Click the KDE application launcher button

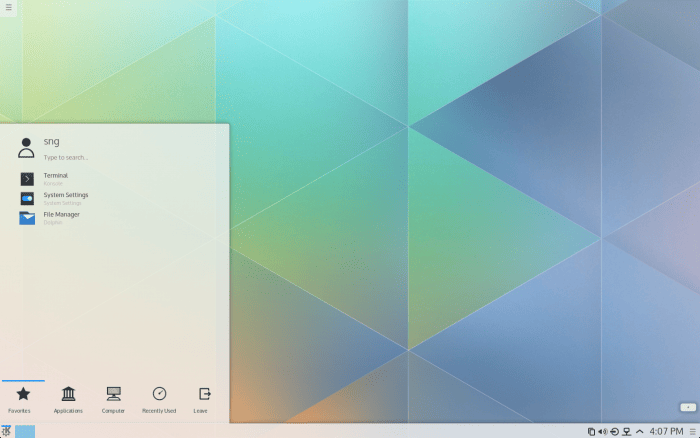click(x=6, y=431)
